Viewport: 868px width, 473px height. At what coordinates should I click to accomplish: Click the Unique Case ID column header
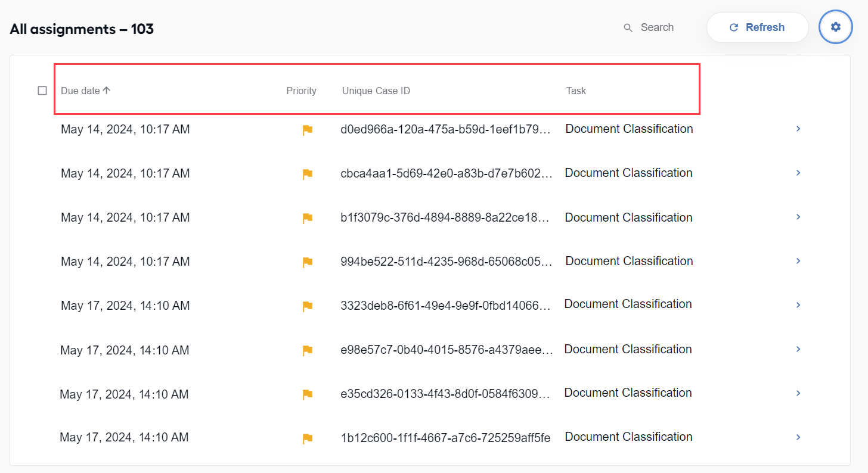point(376,91)
